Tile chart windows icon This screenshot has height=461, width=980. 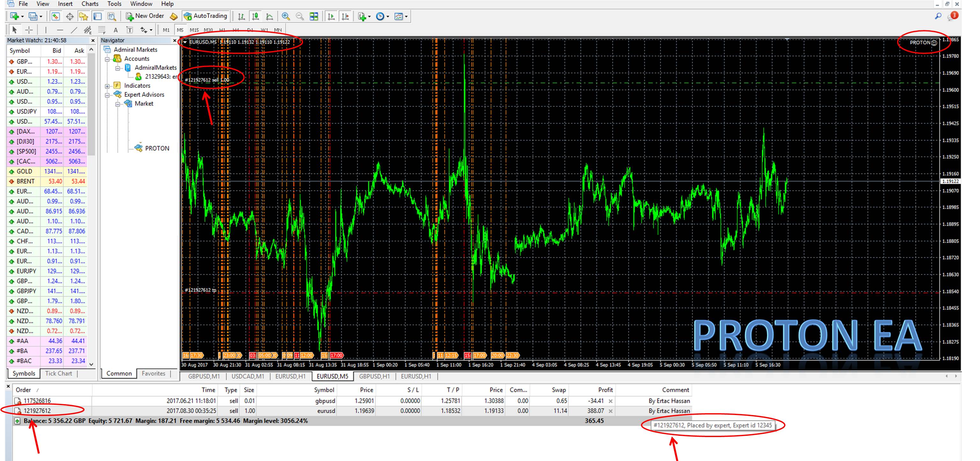(314, 16)
